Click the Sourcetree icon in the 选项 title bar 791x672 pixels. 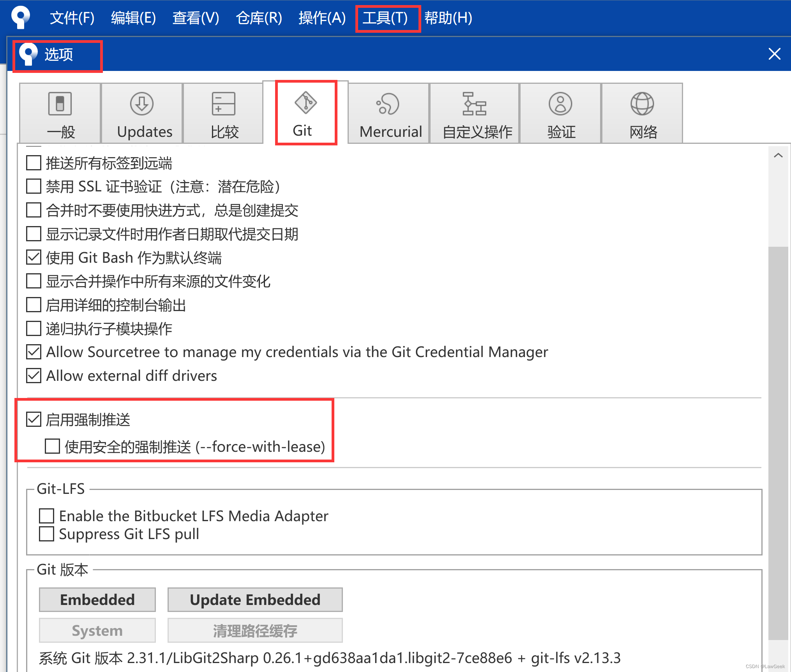(x=28, y=54)
